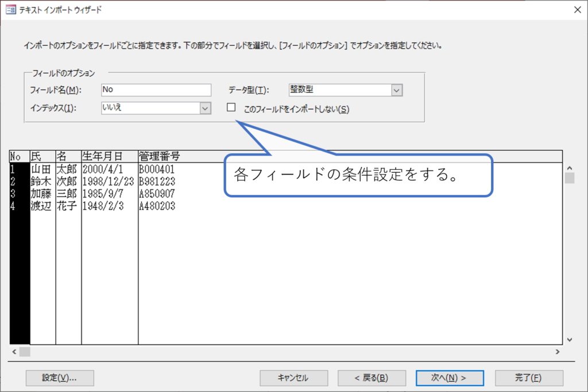Open the インデックス dropdown
588x392 pixels.
pyautogui.click(x=205, y=108)
